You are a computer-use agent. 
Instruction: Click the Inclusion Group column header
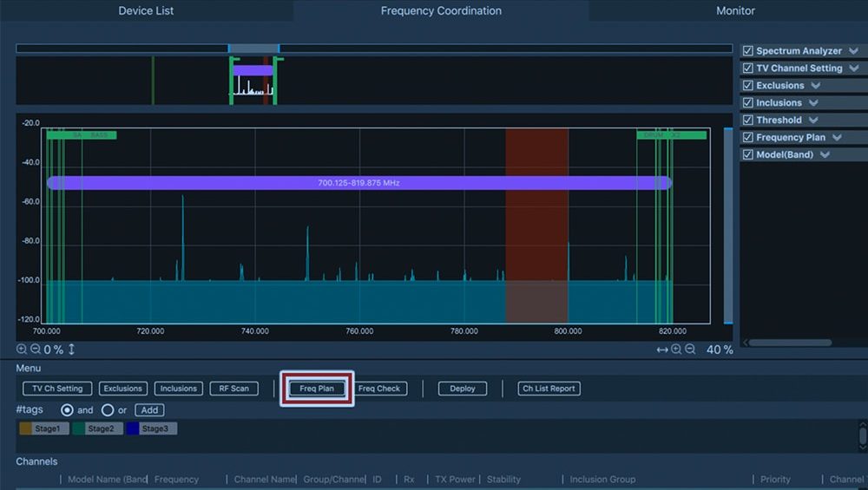pyautogui.click(x=602, y=479)
